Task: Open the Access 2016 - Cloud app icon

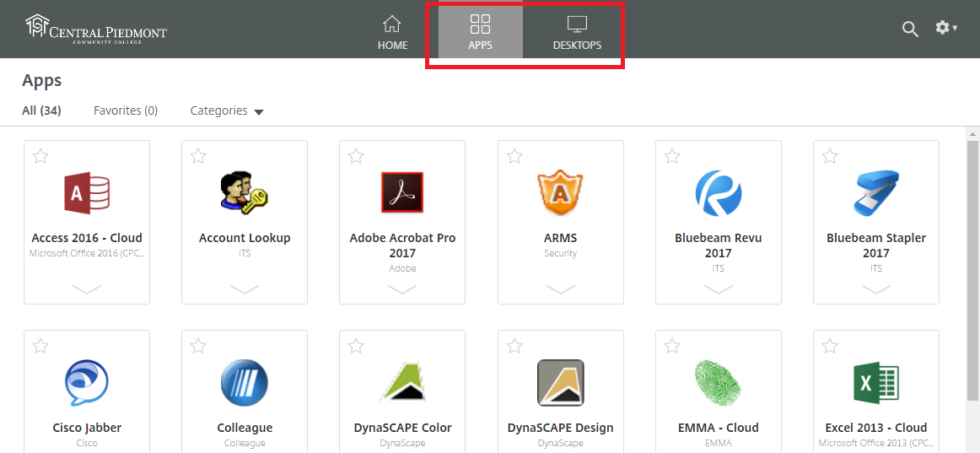Action: click(87, 192)
